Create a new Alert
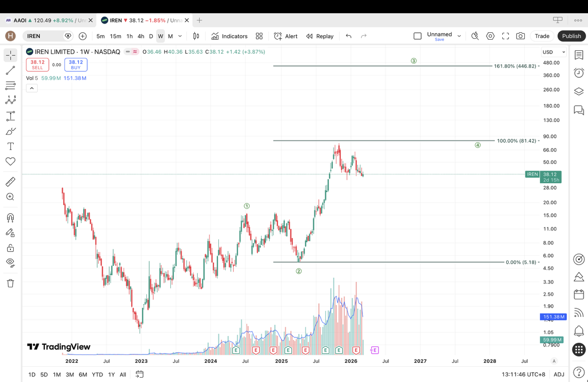Image resolution: width=588 pixels, height=382 pixels. coord(285,36)
